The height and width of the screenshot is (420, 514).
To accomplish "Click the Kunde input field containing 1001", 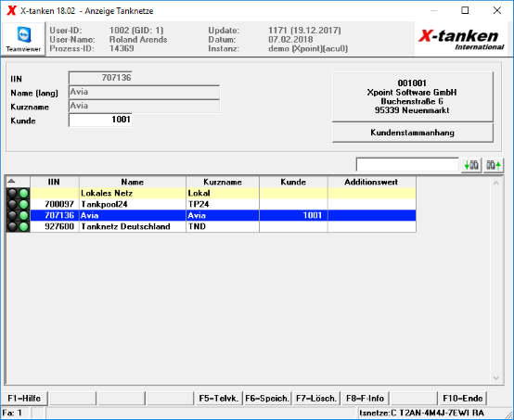I will click(100, 120).
